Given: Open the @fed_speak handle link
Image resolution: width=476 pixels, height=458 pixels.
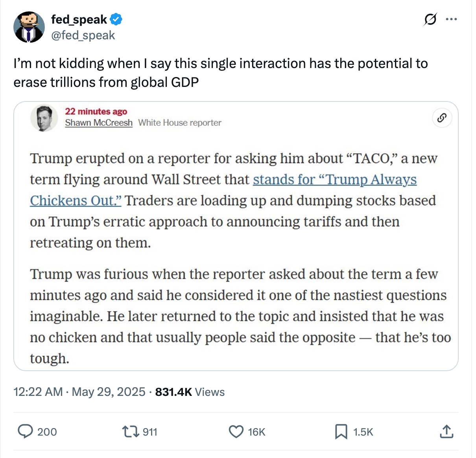Looking at the screenshot, I should [83, 35].
